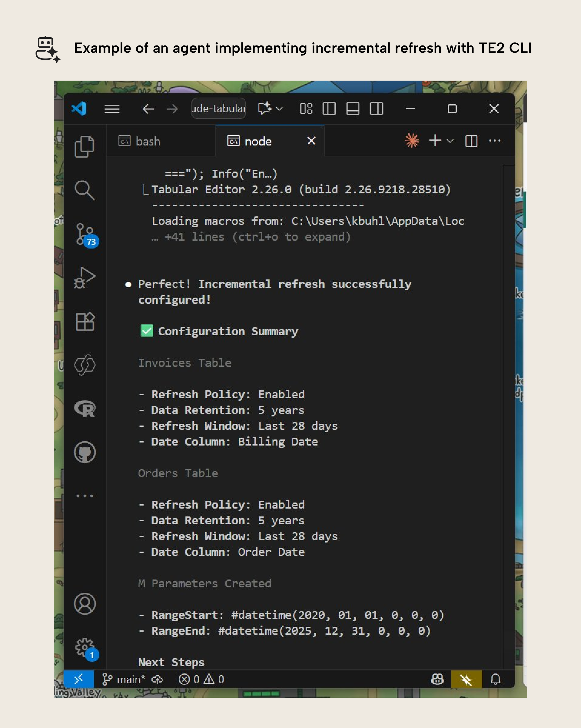
Task: Open the Copilot chat dropdown chevron
Action: point(279,109)
